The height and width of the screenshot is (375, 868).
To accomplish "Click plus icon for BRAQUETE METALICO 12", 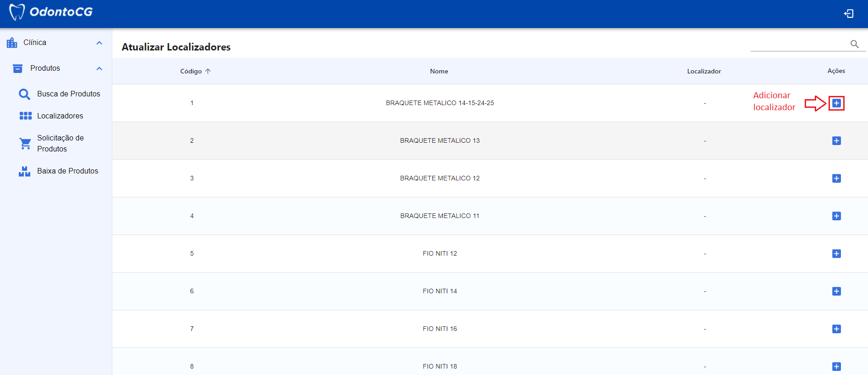I will pyautogui.click(x=836, y=179).
